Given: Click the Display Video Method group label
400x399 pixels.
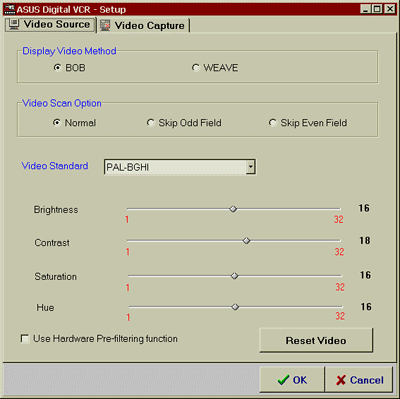Looking at the screenshot, I should 69,51.
